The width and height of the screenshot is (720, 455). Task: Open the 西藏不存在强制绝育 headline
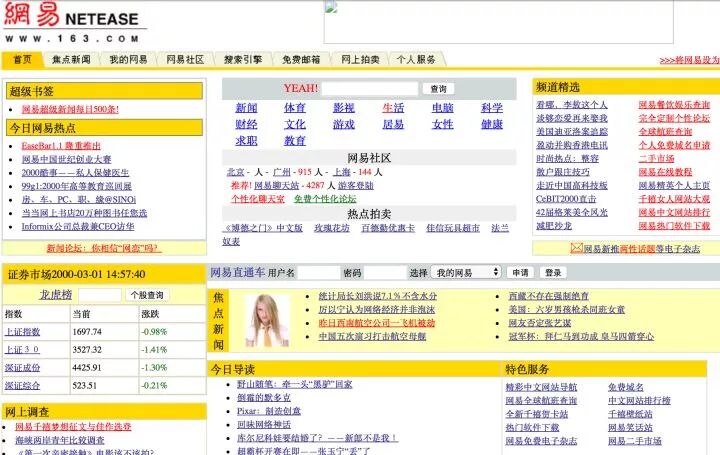[549, 296]
